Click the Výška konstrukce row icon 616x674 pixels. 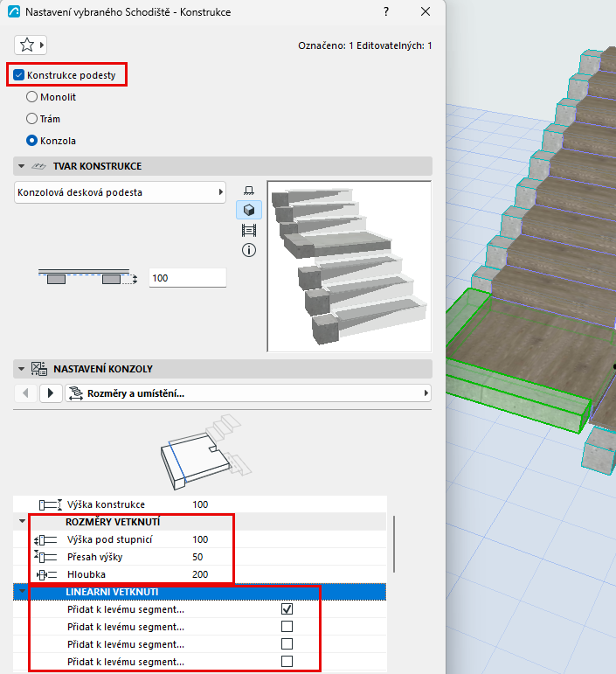(x=51, y=504)
